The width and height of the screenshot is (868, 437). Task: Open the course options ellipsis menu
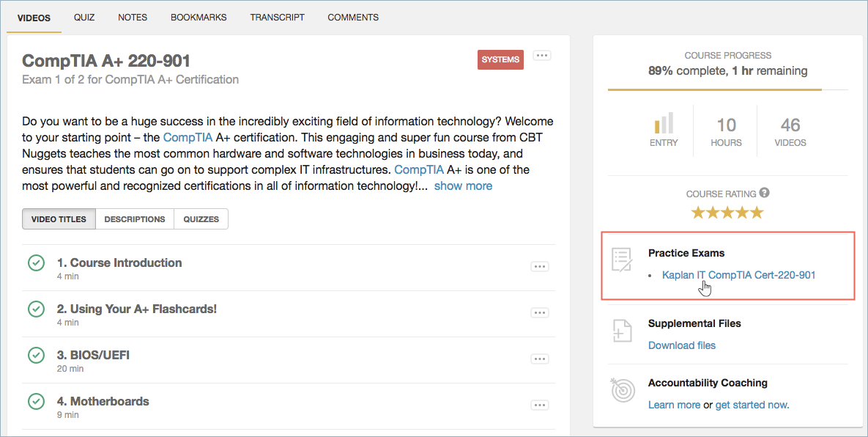pos(542,56)
